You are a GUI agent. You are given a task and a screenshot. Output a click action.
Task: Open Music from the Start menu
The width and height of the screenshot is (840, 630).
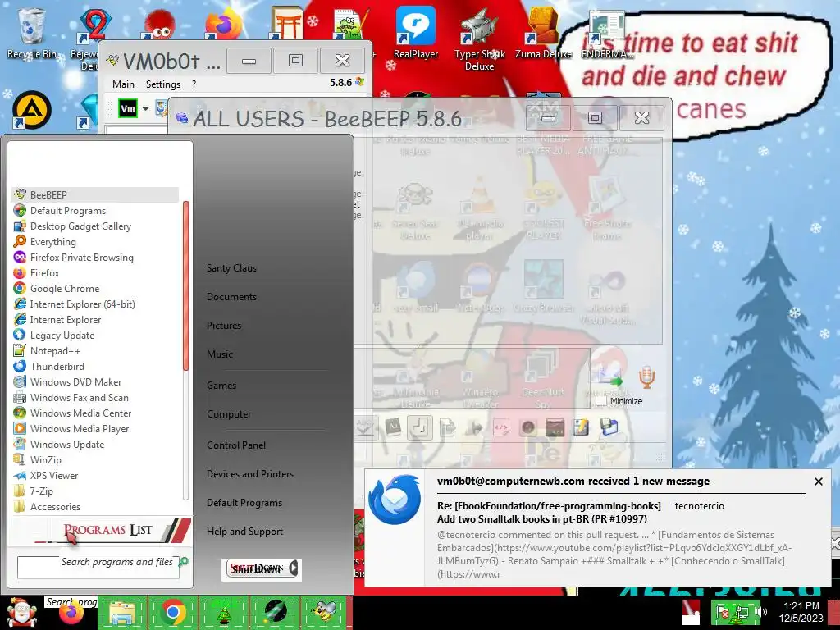tap(220, 354)
